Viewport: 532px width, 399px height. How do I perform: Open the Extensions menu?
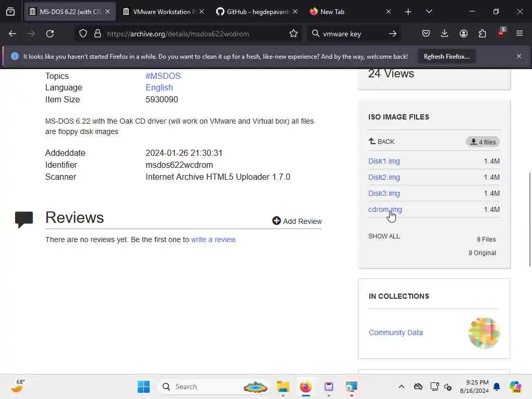[482, 34]
